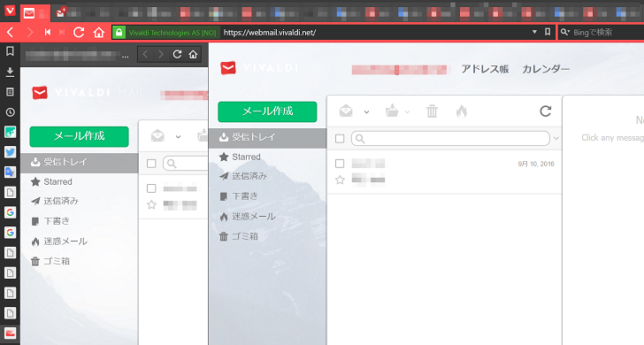Open main page search options dropdown
This screenshot has width=644, height=345.
click(x=556, y=138)
